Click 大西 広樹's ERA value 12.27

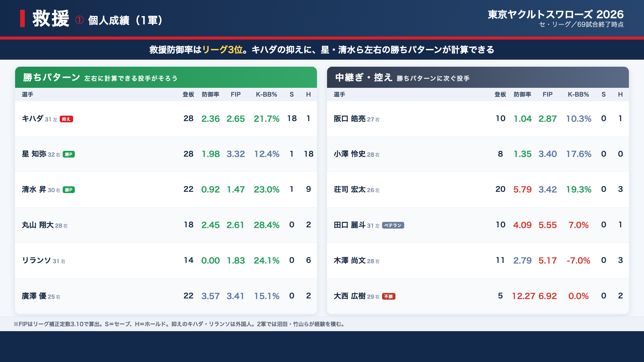tap(523, 296)
